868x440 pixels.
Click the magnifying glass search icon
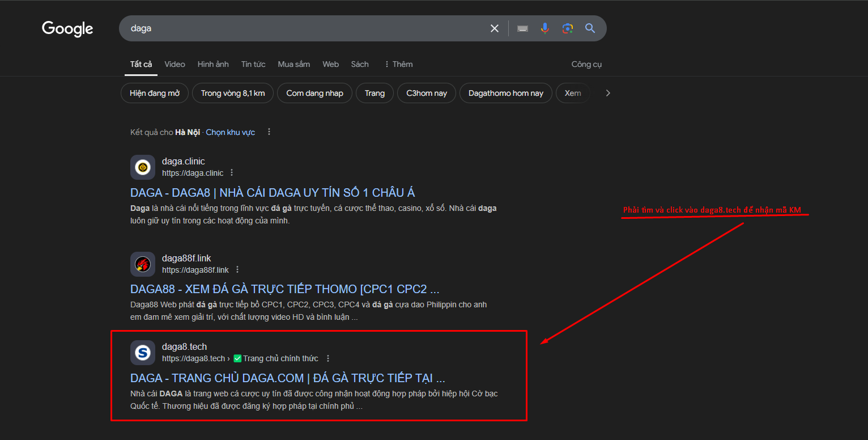pyautogui.click(x=590, y=28)
